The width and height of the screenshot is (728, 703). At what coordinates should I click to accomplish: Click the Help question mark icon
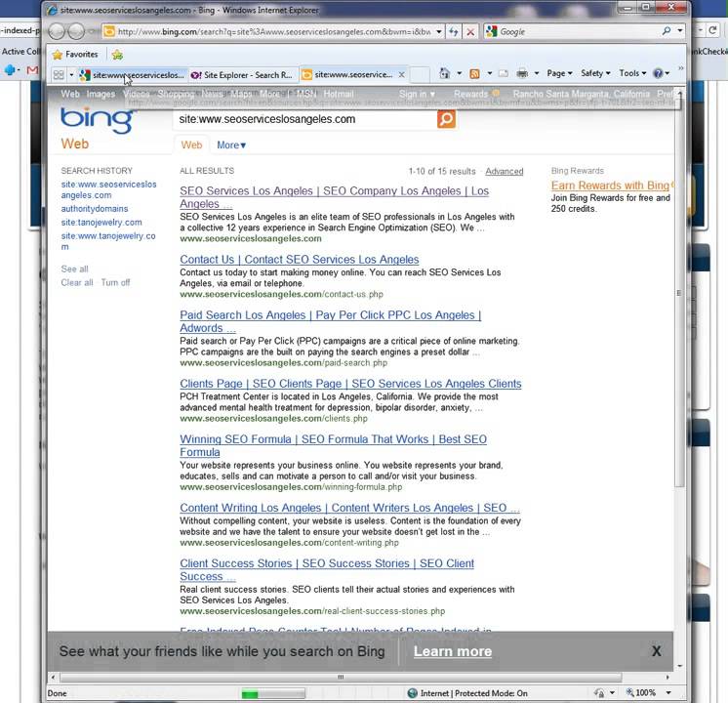[658, 73]
